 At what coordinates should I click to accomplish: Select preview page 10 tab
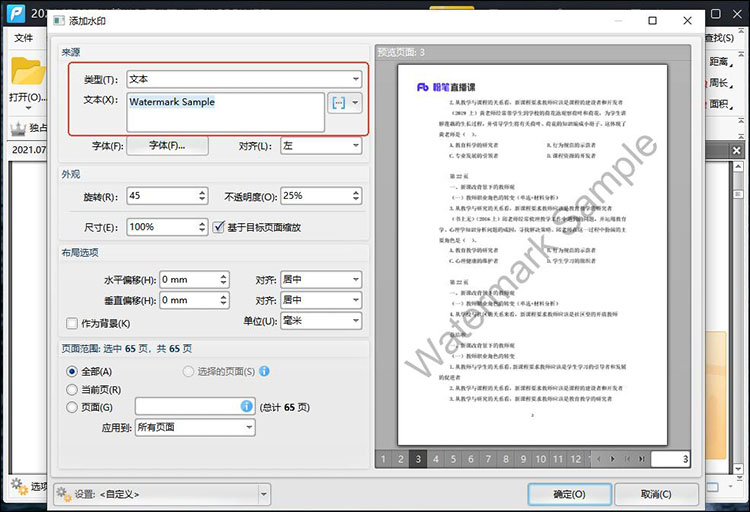click(x=541, y=459)
